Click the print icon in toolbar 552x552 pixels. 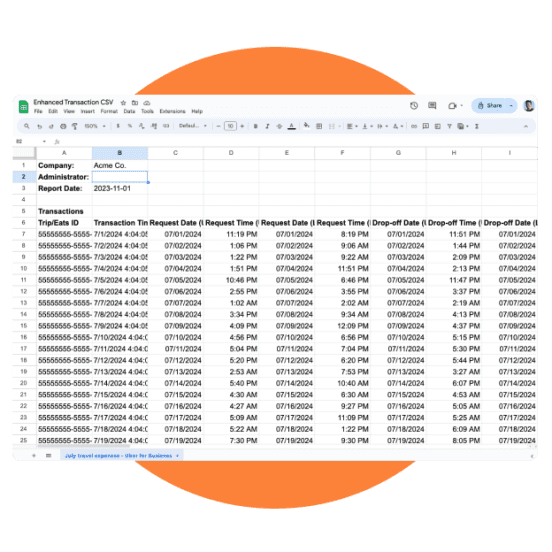tap(63, 126)
